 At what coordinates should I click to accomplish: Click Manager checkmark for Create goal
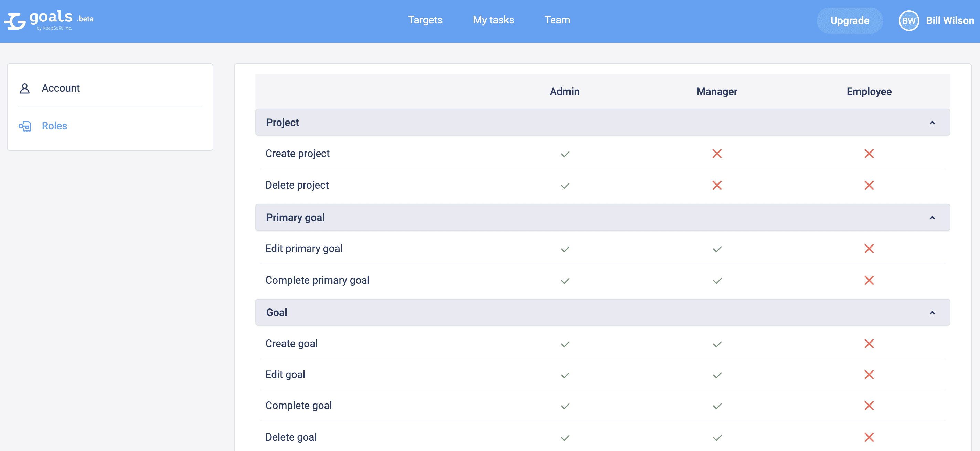coord(717,344)
